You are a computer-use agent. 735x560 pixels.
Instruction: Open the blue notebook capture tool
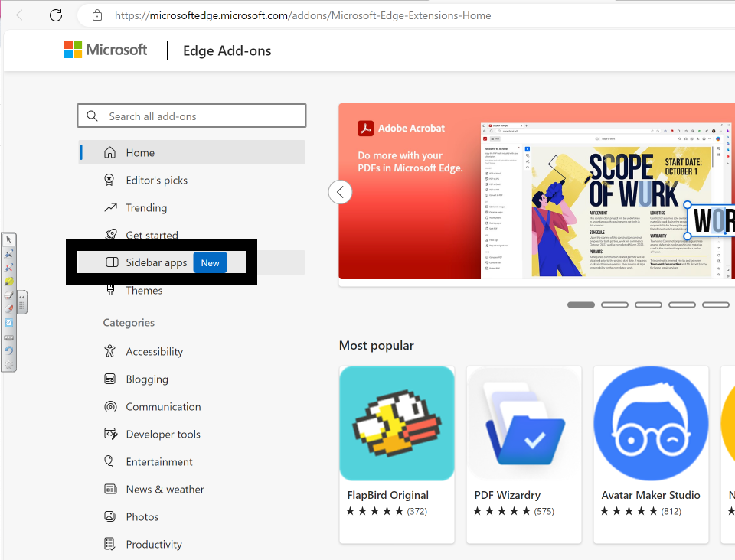coord(9,323)
